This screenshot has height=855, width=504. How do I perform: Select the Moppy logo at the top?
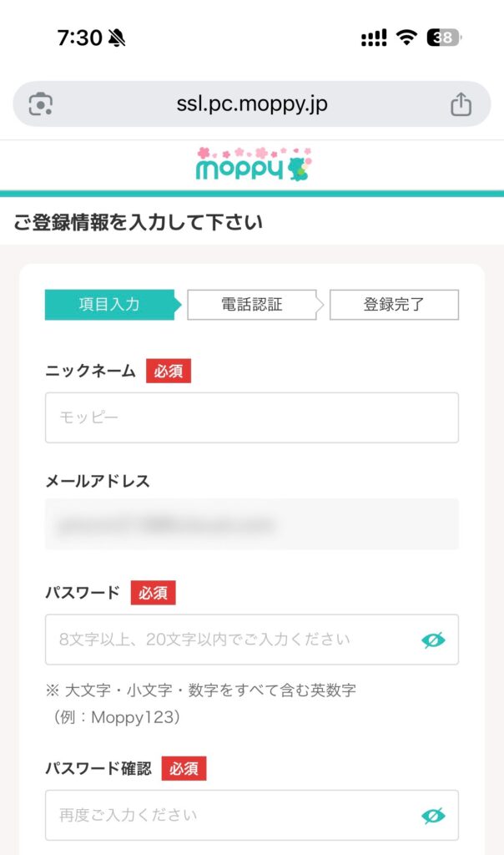click(251, 164)
